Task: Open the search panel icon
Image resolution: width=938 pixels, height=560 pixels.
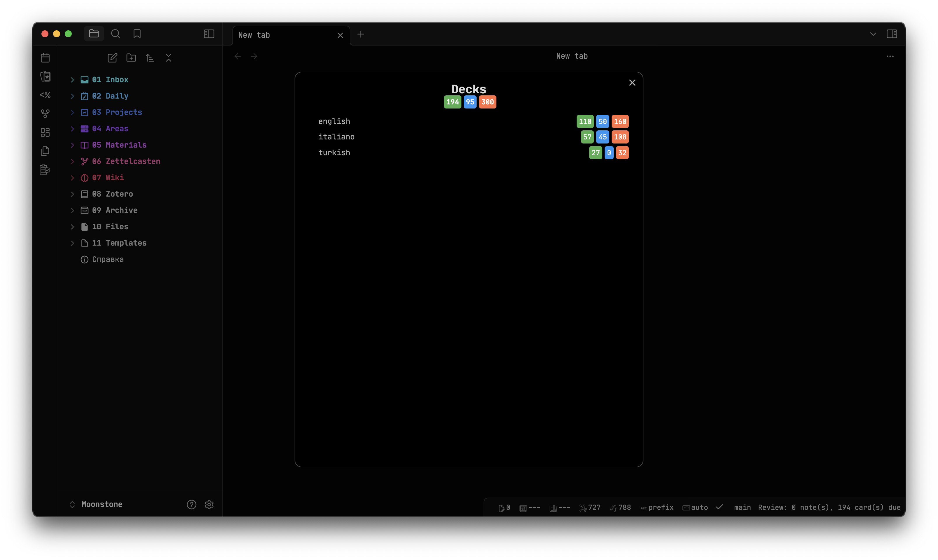Action: (116, 34)
